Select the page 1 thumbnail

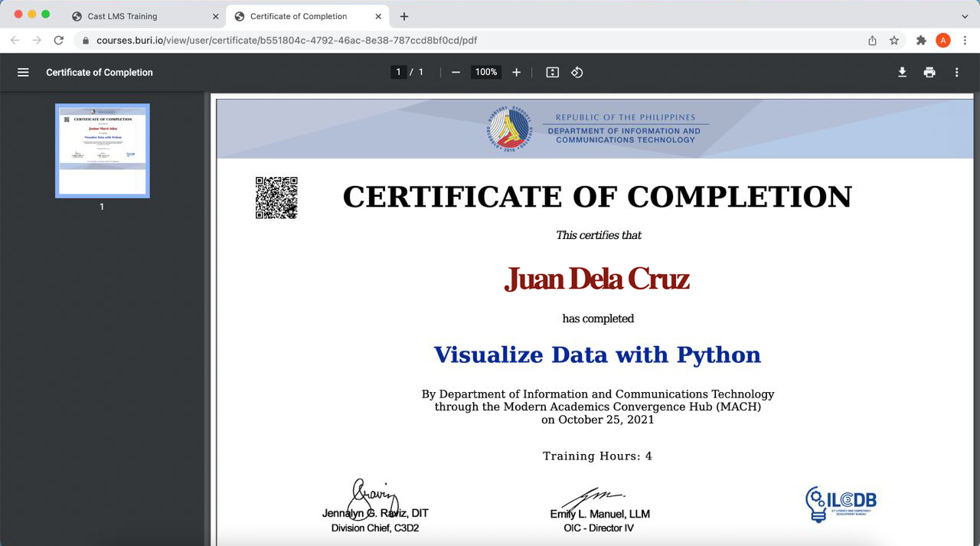103,150
